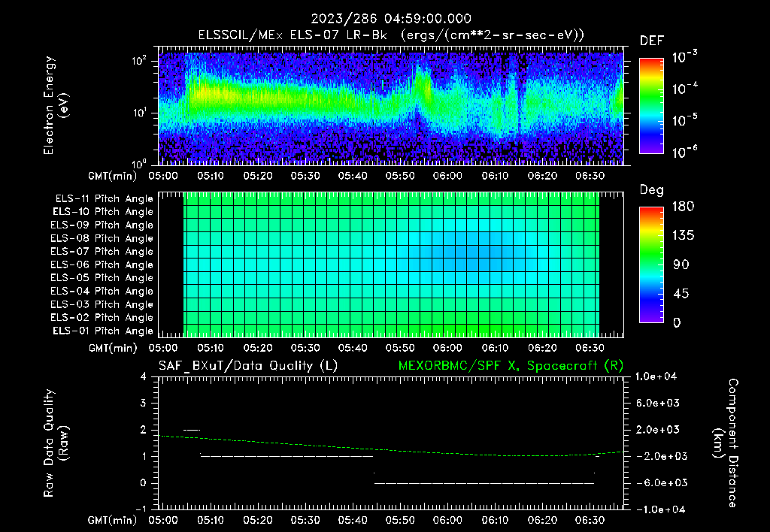Viewport: 770px width, 532px height.
Task: Click the 05:00 tick under spectrogram
Action: point(163,176)
